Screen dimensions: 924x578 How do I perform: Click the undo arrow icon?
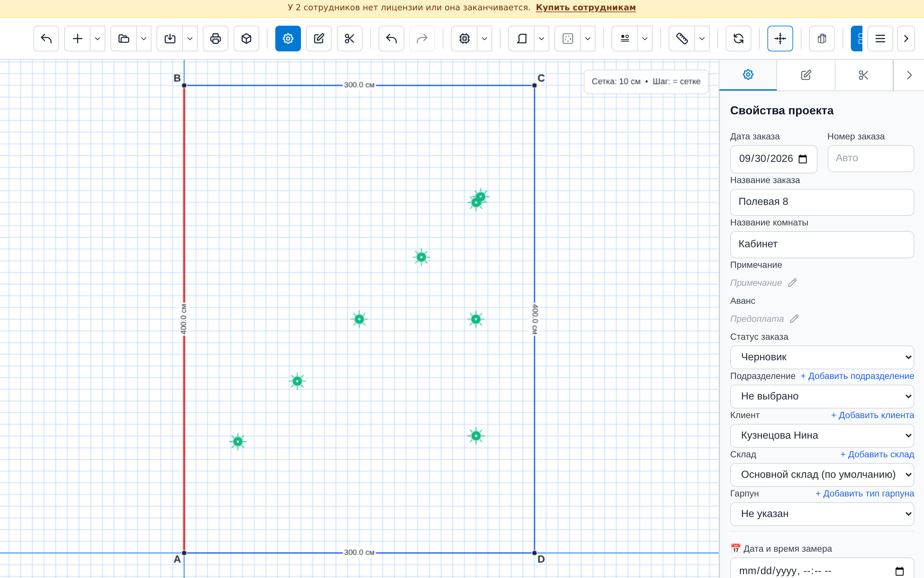pyautogui.click(x=391, y=39)
